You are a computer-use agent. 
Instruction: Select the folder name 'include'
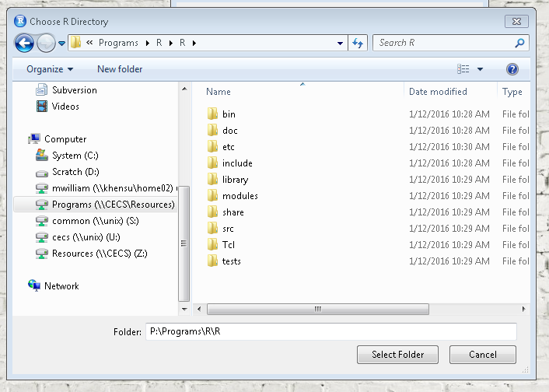(x=237, y=163)
